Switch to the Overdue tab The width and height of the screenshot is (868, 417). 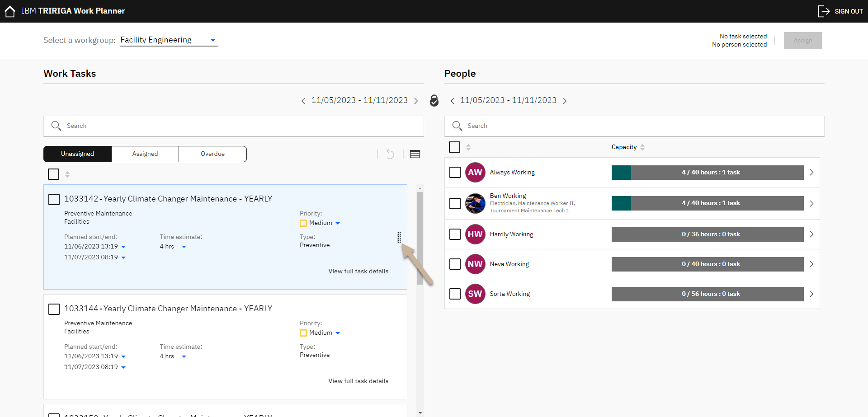point(212,154)
